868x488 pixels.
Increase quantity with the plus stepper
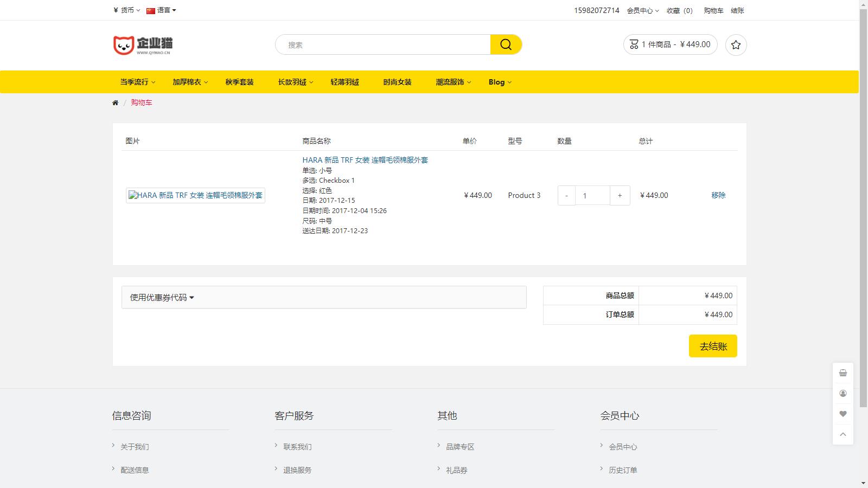(620, 195)
